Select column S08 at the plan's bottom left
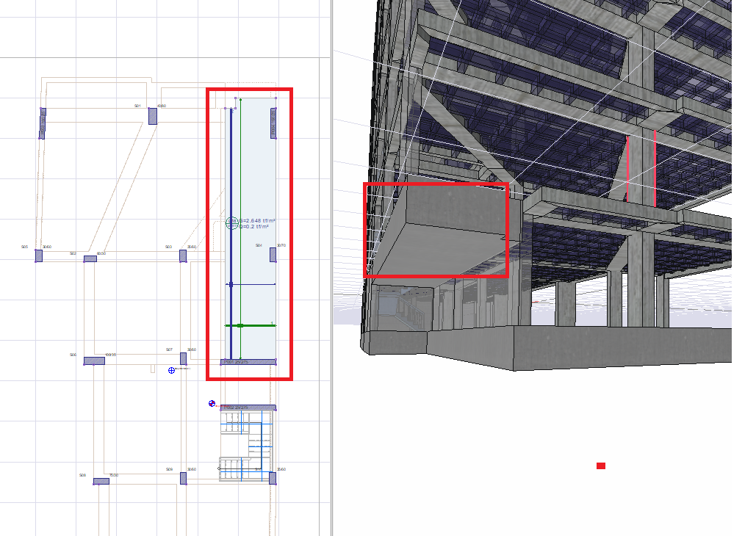The height and width of the screenshot is (536, 756). pos(101,481)
